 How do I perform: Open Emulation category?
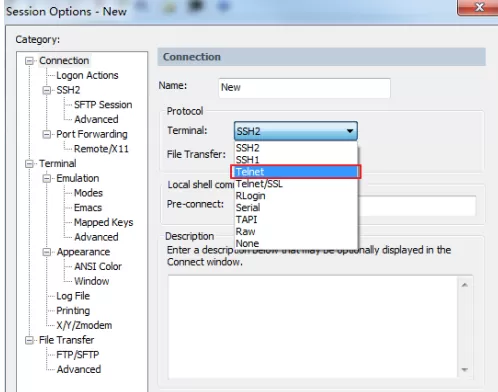[78, 178]
